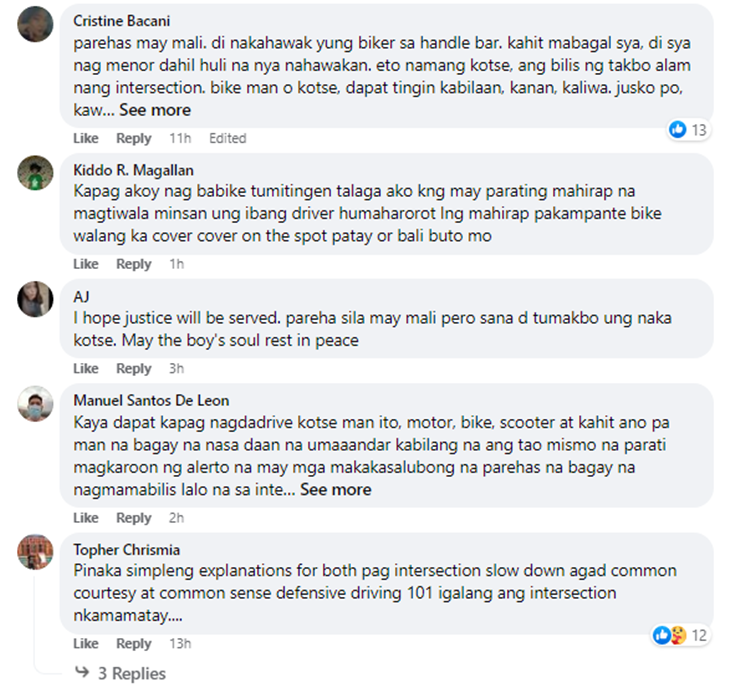Expand Cristine Bacani's comment with See more

click(155, 110)
